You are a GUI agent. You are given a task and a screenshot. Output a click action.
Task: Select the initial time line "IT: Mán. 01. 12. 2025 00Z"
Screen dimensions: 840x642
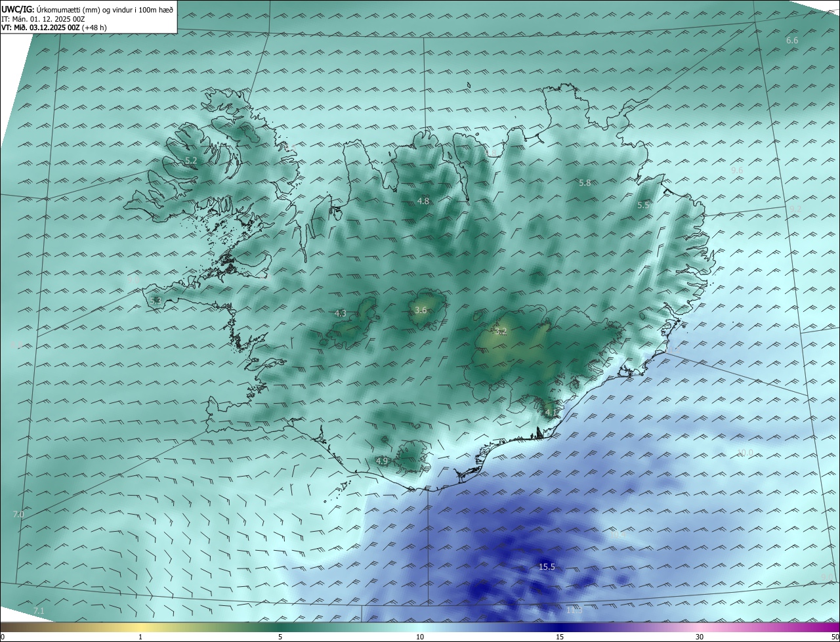43,19
